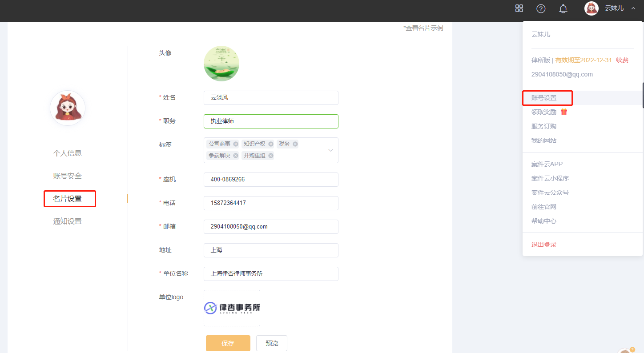Click the 单位logo image thumbnail
644x353 pixels.
tap(232, 308)
